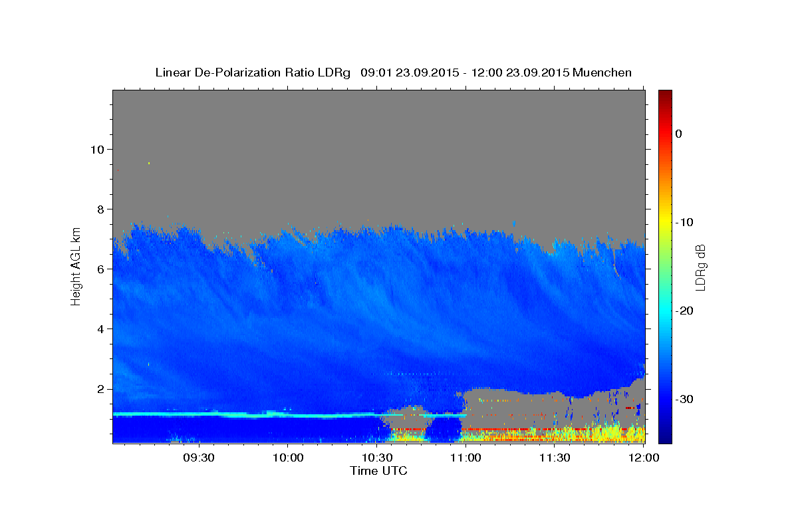Click the height axis label '6'
The width and height of the screenshot is (798, 532).
100,269
